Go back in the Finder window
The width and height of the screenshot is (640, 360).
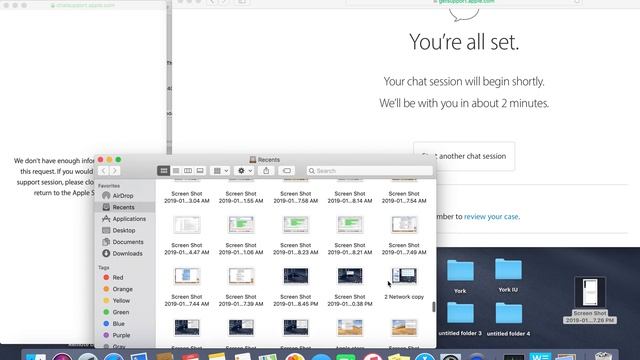click(103, 171)
